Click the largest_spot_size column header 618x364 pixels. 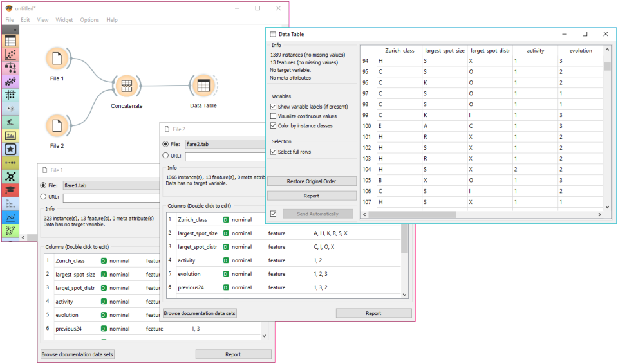point(445,50)
